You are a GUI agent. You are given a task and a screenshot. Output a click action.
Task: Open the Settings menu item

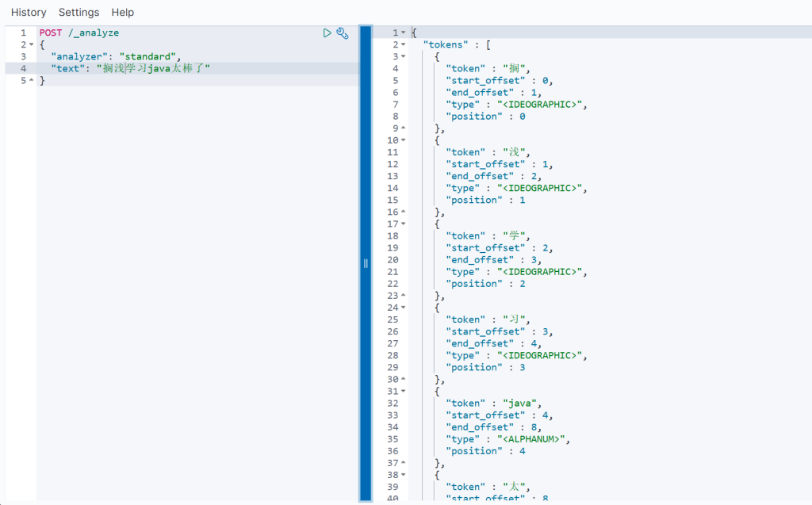79,13
